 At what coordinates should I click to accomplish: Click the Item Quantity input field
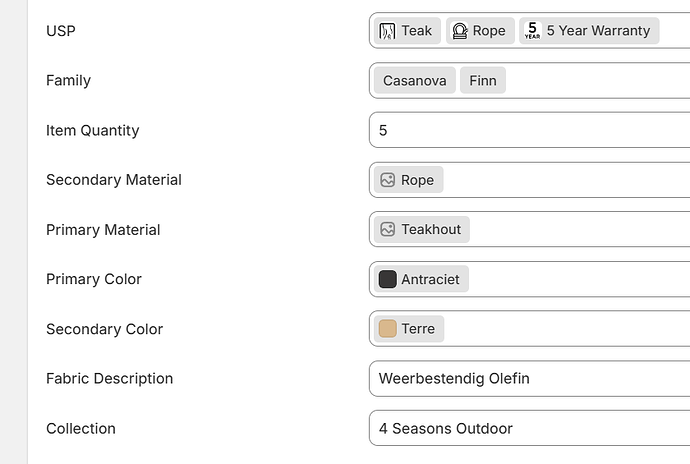(530, 130)
